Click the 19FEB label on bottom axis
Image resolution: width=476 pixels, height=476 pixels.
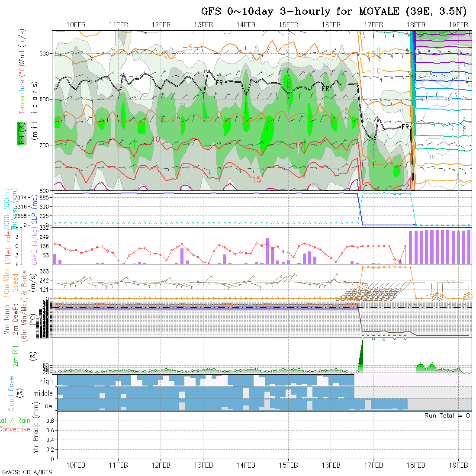[x=458, y=465]
